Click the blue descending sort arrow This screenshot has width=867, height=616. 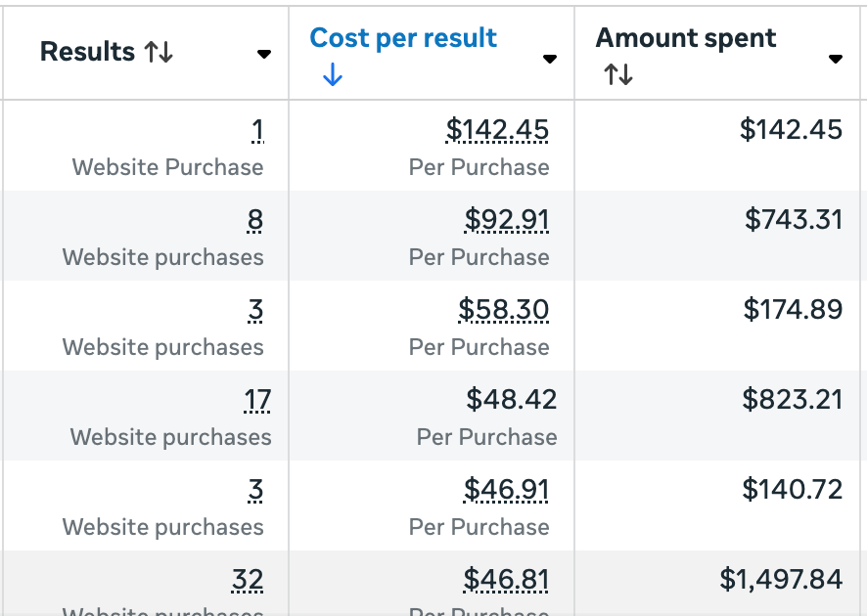click(332, 75)
